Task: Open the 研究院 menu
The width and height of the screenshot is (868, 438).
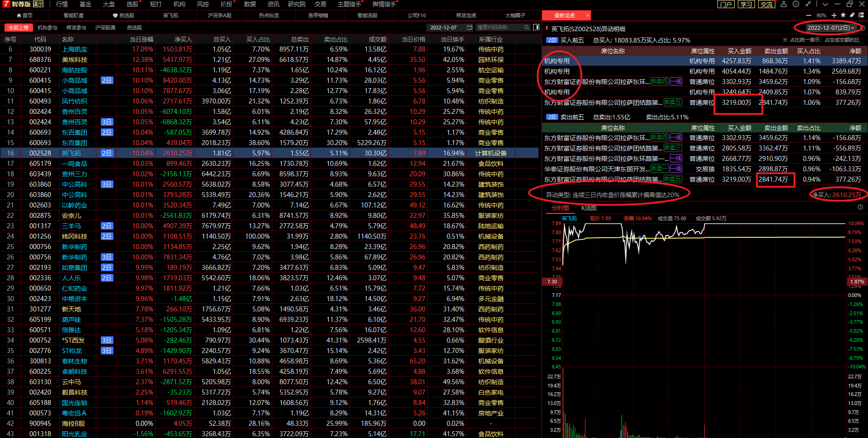Action: 297,4
